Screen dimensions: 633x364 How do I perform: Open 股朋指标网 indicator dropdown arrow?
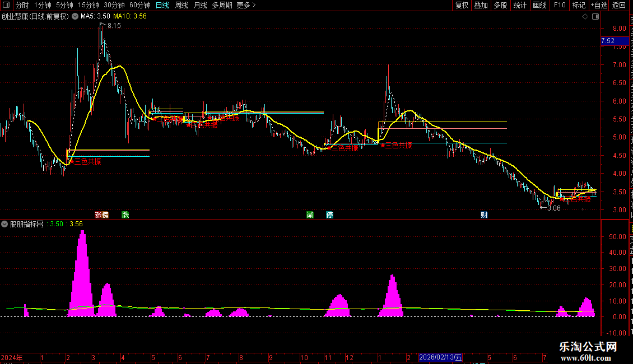coord(4,224)
